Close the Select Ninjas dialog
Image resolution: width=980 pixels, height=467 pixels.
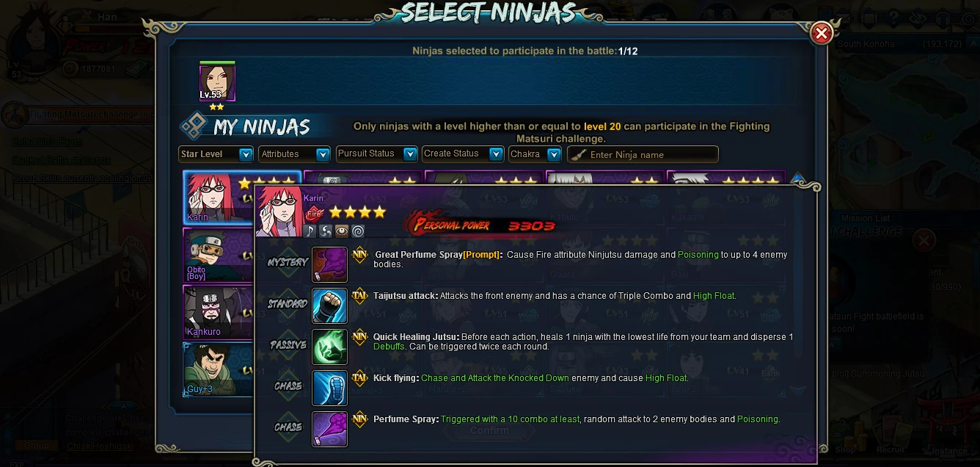[822, 33]
